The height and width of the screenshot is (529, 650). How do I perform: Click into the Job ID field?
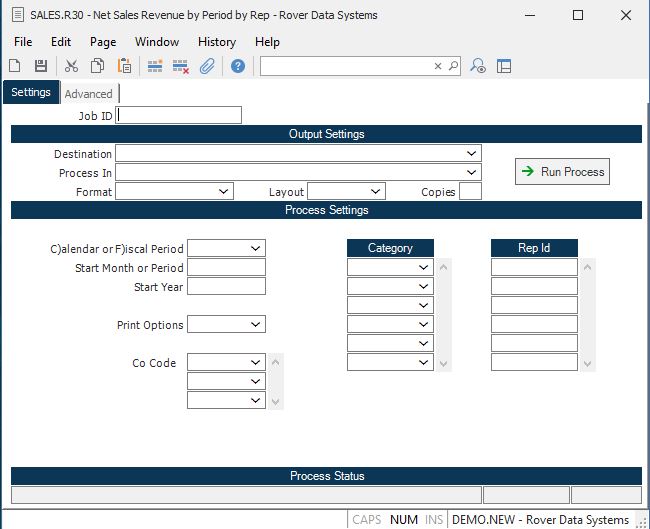coord(179,115)
